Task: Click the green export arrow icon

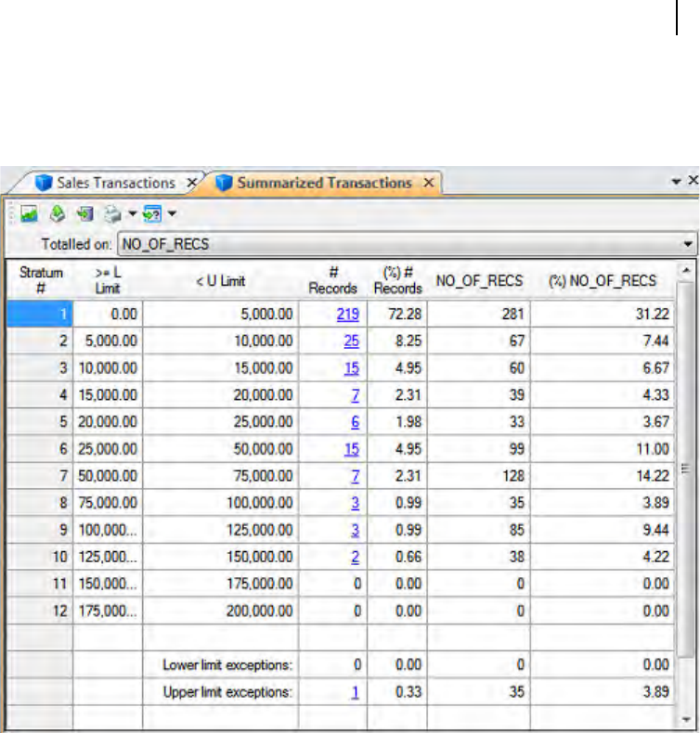Action: (57, 214)
